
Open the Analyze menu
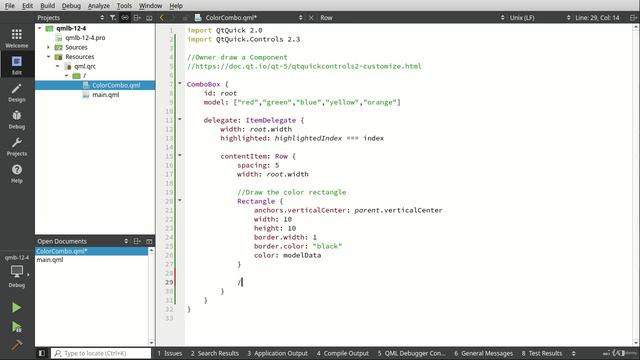pos(98,6)
